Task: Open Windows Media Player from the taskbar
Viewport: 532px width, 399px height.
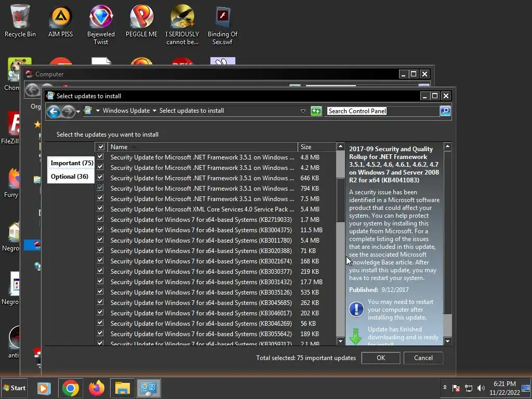Action: [44, 388]
